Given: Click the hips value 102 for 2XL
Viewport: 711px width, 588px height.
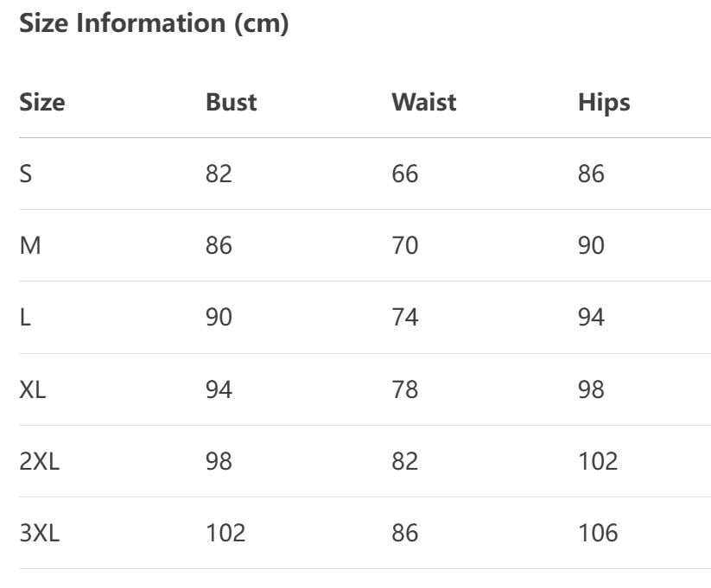Looking at the screenshot, I should point(598,461).
